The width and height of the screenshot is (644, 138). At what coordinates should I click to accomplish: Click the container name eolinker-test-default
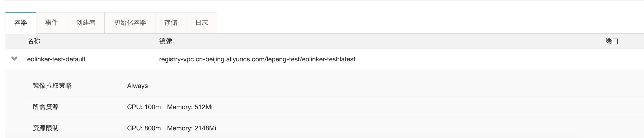tap(56, 59)
